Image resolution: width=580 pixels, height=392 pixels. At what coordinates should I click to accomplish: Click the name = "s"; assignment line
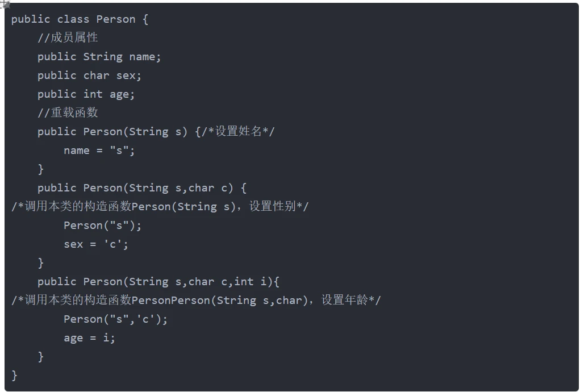(x=99, y=151)
